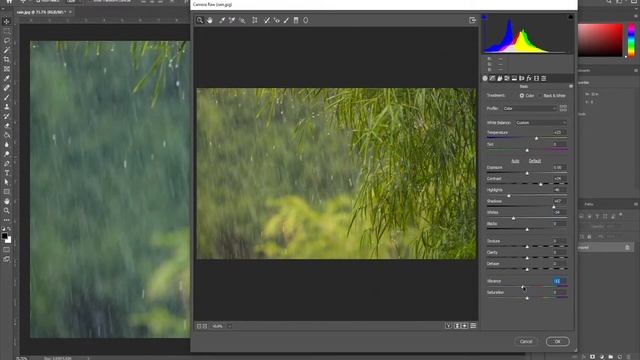Select the Targeted Adjustment tool
This screenshot has height=360, width=640.
click(242, 20)
